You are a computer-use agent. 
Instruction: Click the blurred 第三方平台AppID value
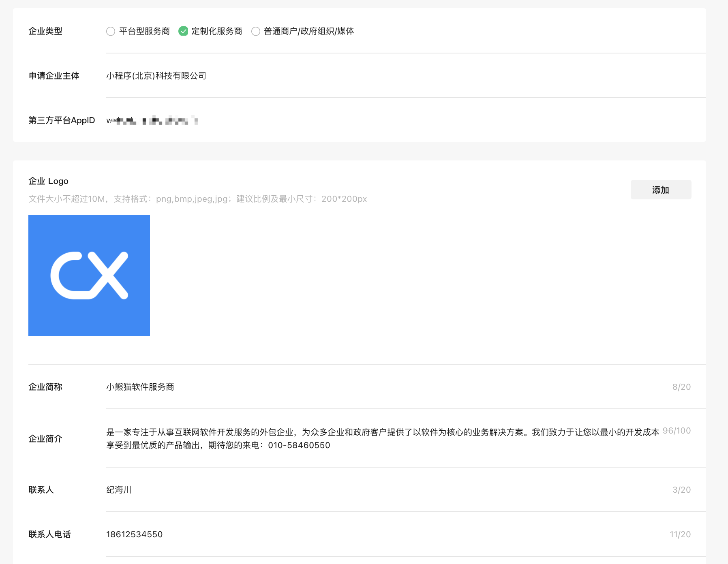coord(152,120)
